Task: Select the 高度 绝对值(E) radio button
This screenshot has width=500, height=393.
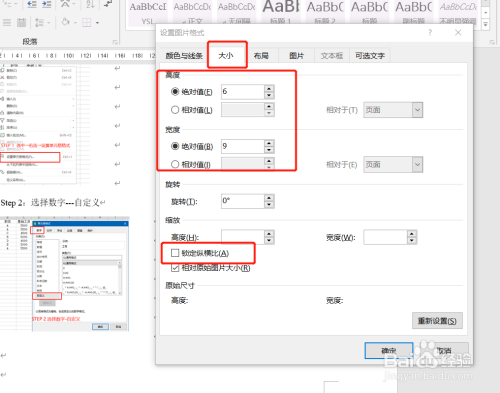Action: 175,91
